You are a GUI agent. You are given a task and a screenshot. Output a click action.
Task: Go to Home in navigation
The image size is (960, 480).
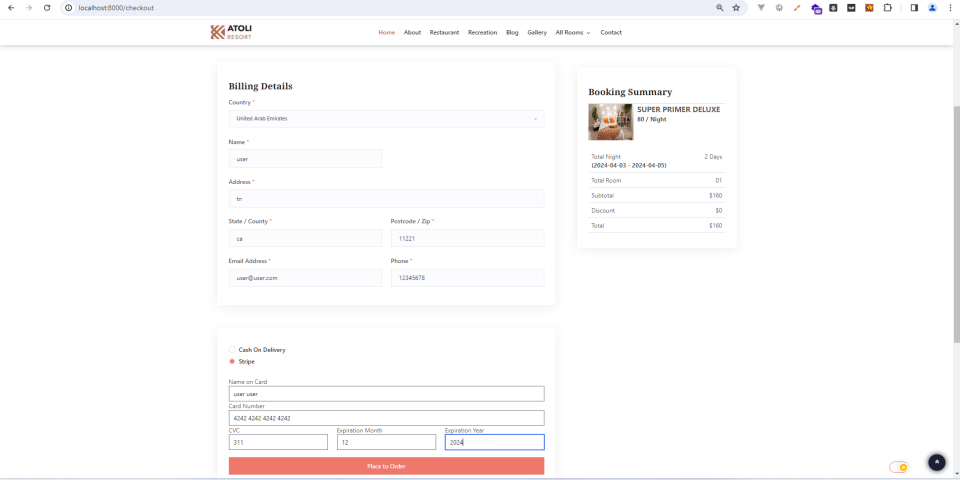tap(386, 32)
